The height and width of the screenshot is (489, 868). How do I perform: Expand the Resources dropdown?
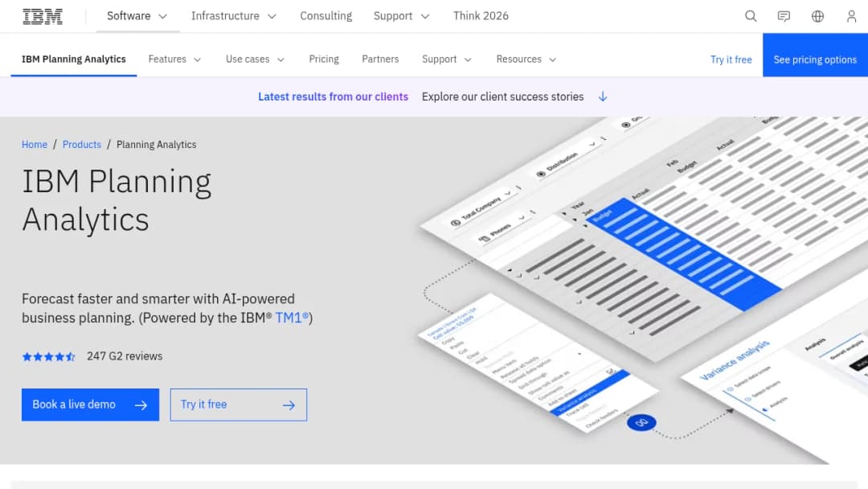point(526,60)
